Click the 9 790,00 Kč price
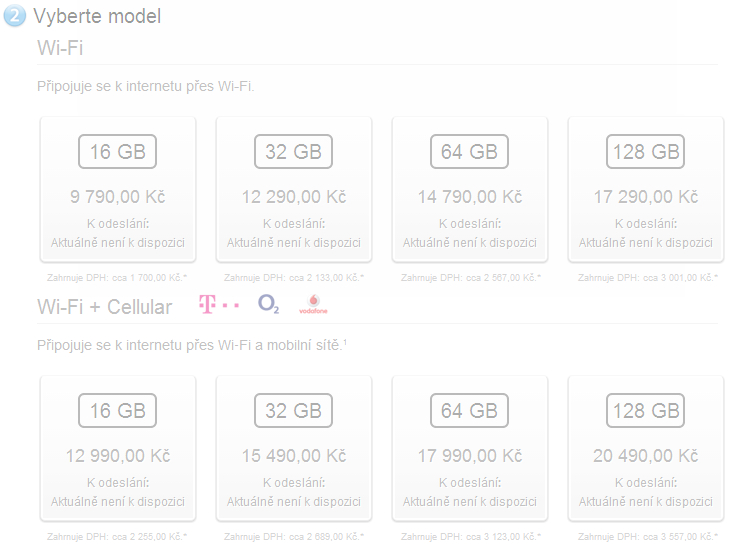Image resolution: width=741 pixels, height=552 pixels. click(x=118, y=197)
